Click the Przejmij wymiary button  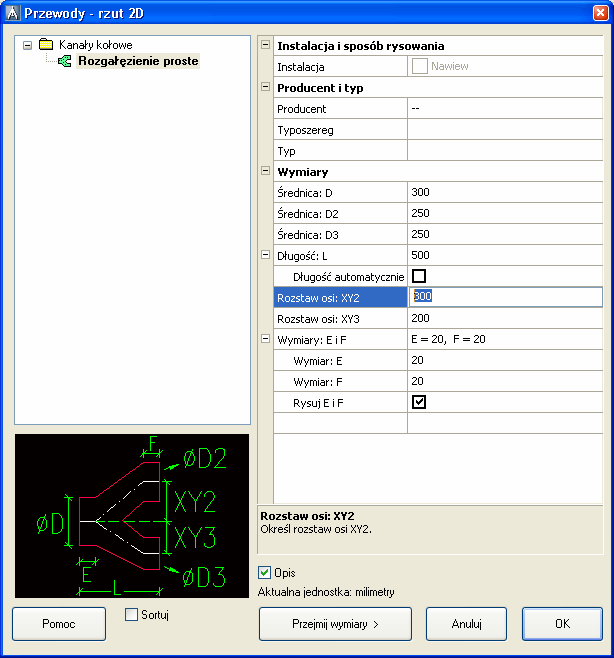(335, 624)
